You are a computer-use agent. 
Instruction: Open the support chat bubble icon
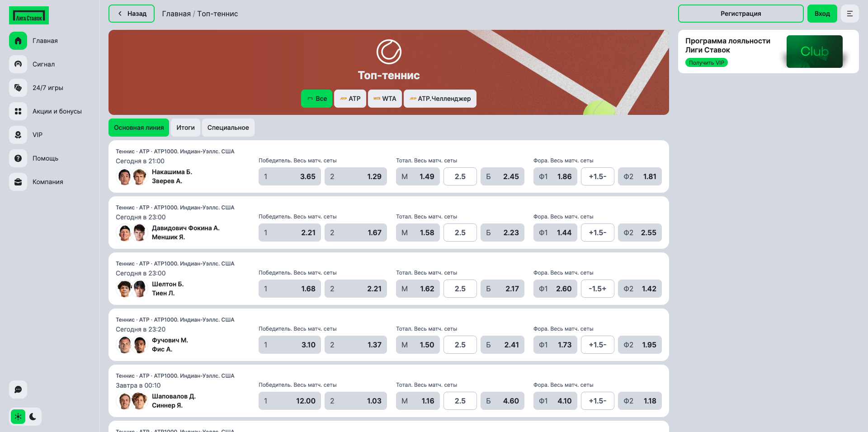tap(18, 389)
